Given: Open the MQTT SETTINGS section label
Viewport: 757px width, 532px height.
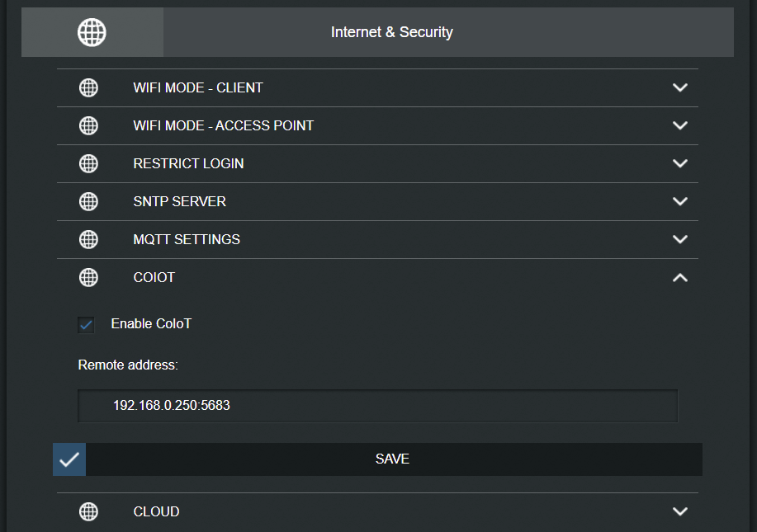Looking at the screenshot, I should 187,239.
